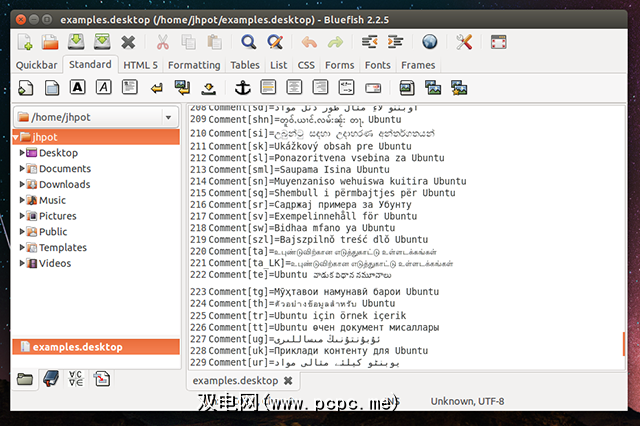The height and width of the screenshot is (426, 640).
Task: Save the current file
Action: [x=76, y=42]
